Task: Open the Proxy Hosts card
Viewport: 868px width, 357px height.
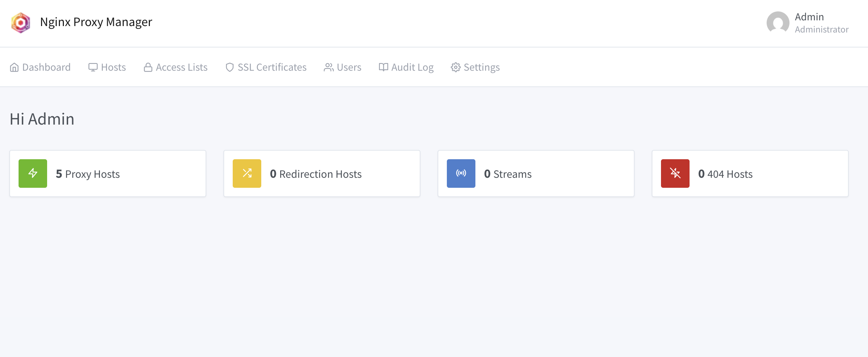Action: click(108, 174)
